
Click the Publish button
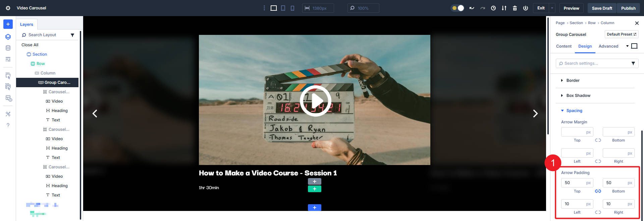click(x=628, y=8)
